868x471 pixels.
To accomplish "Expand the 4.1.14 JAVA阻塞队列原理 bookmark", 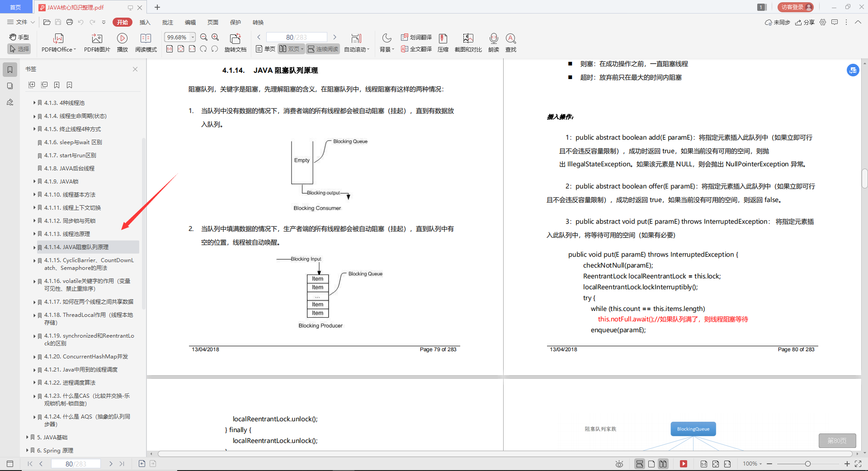I will pos(35,247).
